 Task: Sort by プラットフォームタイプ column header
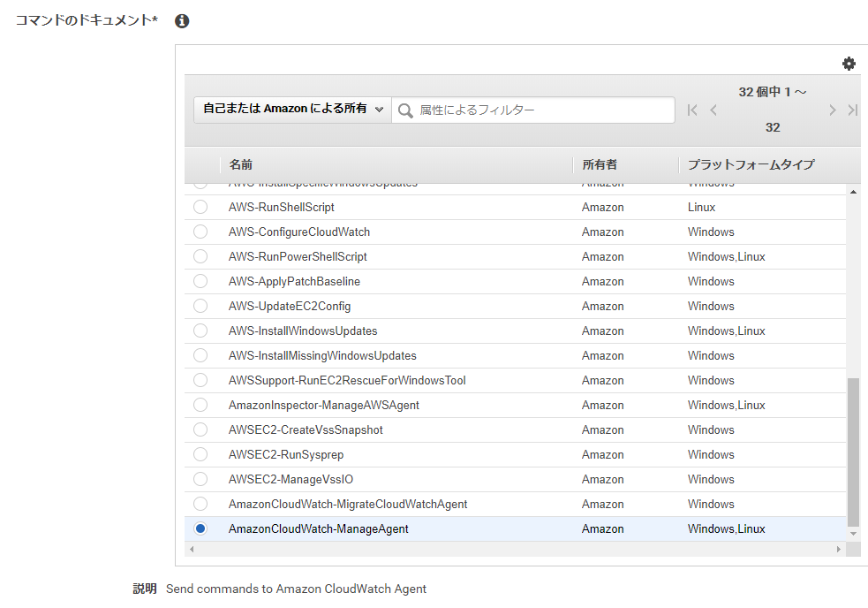tap(751, 164)
